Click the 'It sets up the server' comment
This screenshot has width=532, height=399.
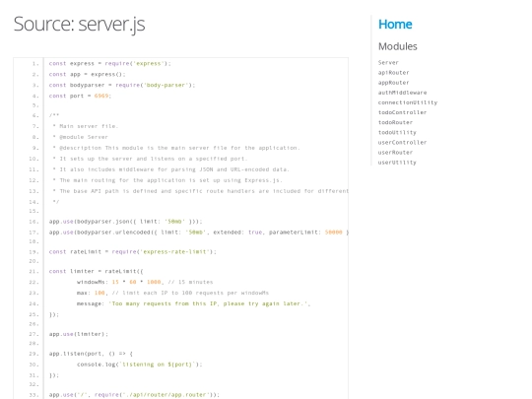coord(150,159)
